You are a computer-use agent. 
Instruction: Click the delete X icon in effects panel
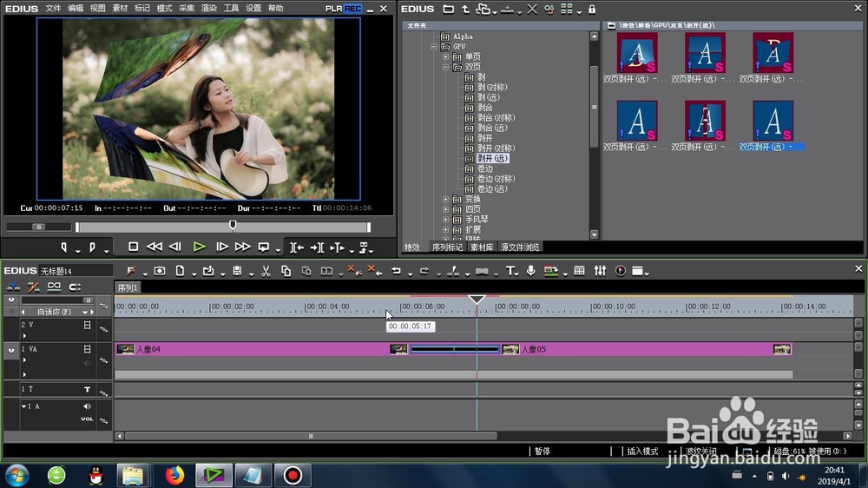tap(532, 9)
